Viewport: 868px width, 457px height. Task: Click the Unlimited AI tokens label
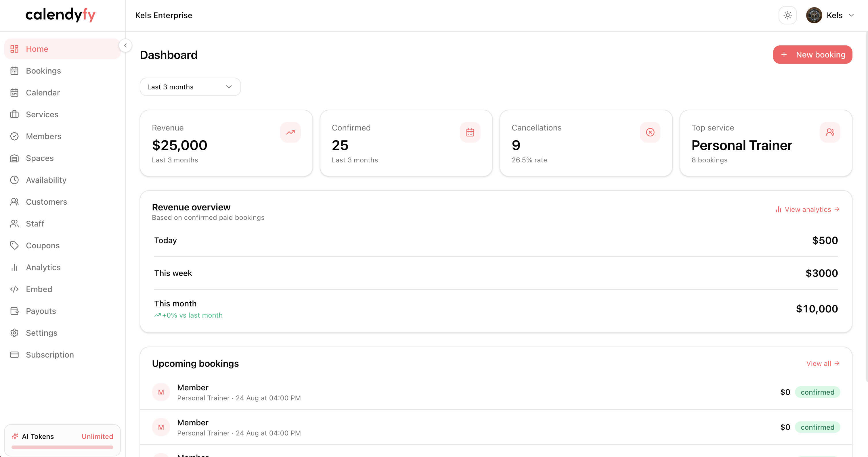tap(97, 437)
